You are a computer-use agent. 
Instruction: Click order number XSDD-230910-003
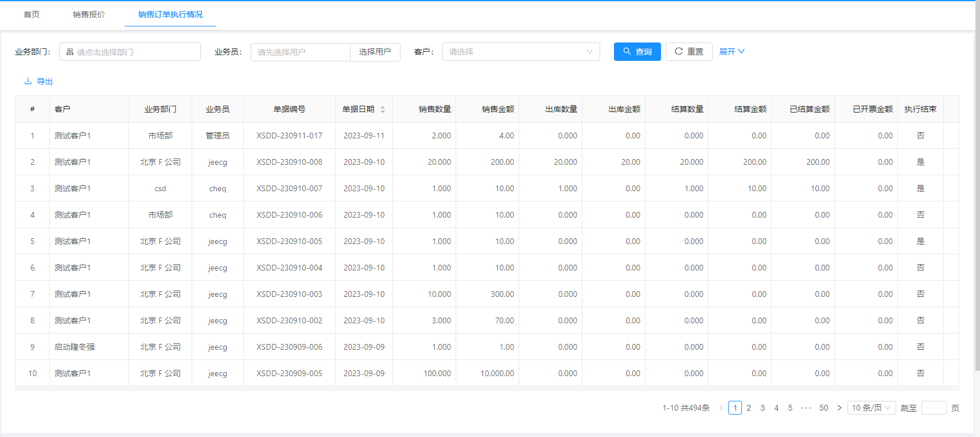click(290, 294)
